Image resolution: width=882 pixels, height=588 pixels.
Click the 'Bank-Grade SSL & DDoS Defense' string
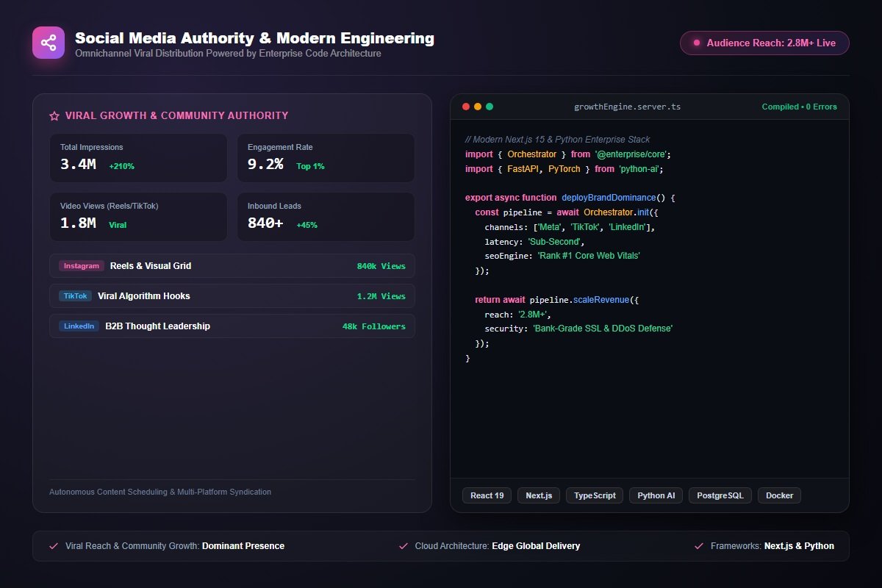pos(603,329)
